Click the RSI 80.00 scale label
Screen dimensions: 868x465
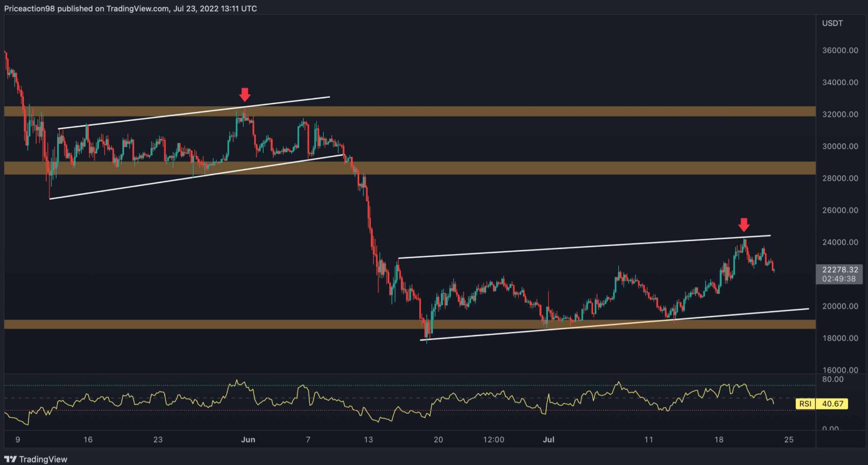point(833,379)
